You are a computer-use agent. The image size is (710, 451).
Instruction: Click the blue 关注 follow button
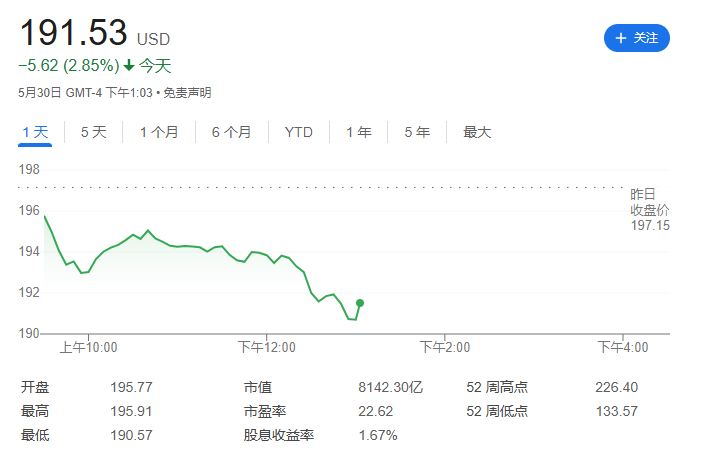pyautogui.click(x=636, y=38)
